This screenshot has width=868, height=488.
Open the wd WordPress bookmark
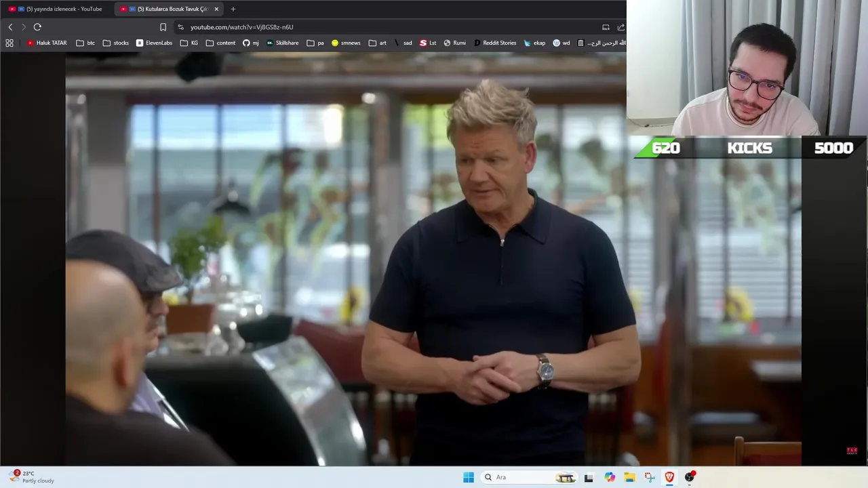[x=561, y=43]
